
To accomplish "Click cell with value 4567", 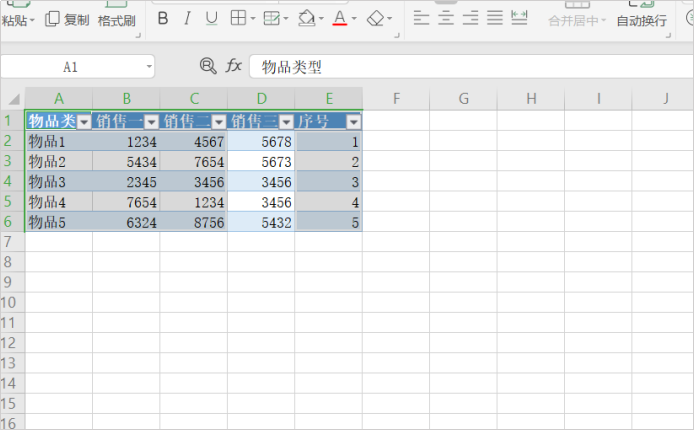I will click(x=194, y=141).
